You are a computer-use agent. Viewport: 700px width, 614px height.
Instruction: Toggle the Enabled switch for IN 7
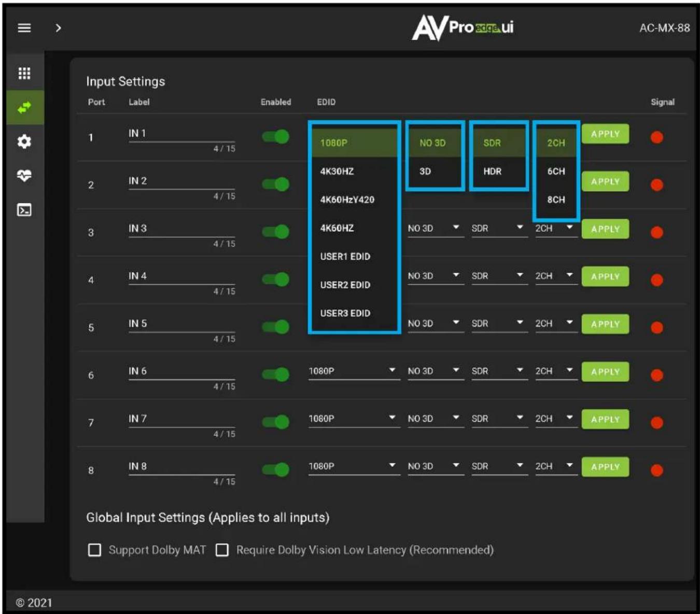(x=275, y=422)
